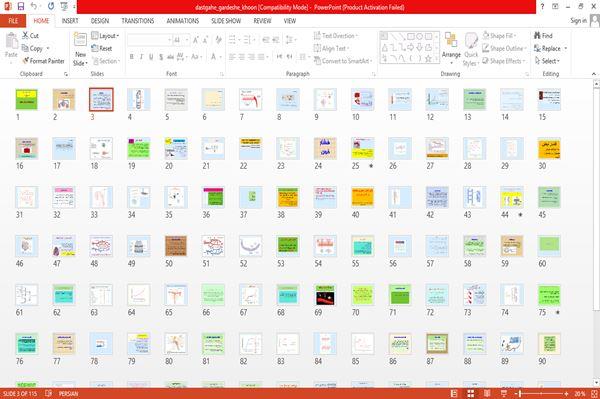Viewport: 600px width, 399px height.
Task: Center the text alignment
Action: point(241,57)
